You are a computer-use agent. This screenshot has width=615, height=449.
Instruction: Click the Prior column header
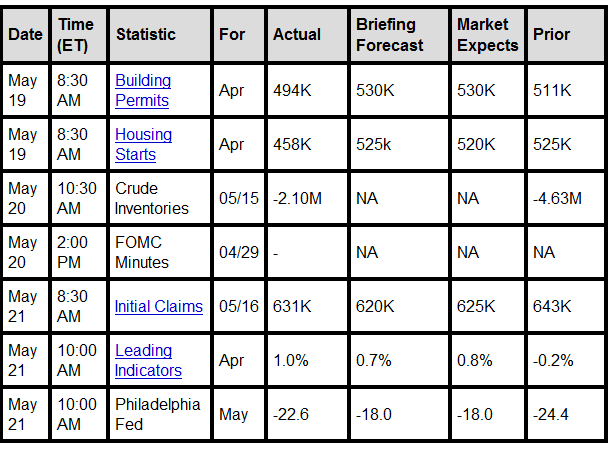pyautogui.click(x=552, y=35)
